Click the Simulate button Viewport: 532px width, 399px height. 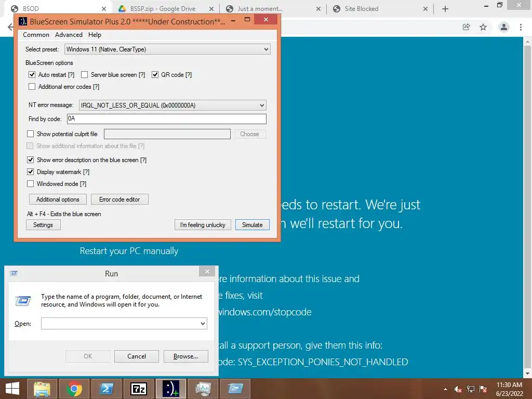point(252,225)
